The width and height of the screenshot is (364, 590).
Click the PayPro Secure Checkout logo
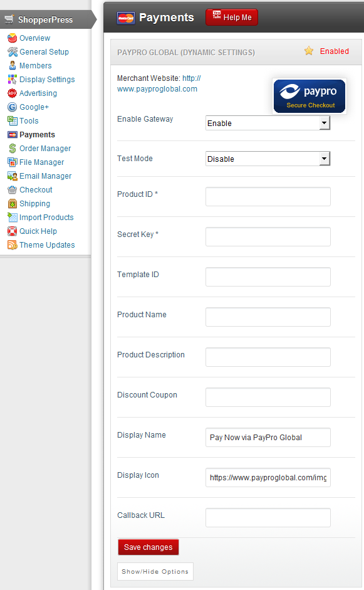(x=309, y=97)
